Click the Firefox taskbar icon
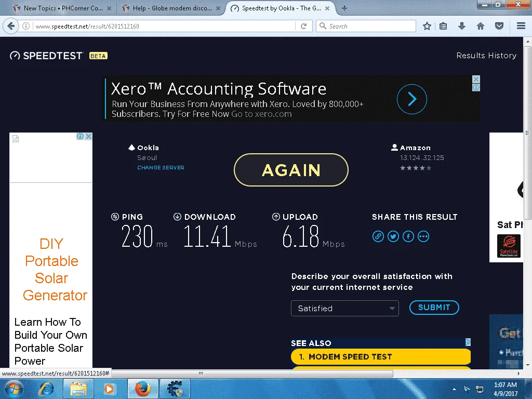Viewport: 532px width, 399px height. (143, 389)
